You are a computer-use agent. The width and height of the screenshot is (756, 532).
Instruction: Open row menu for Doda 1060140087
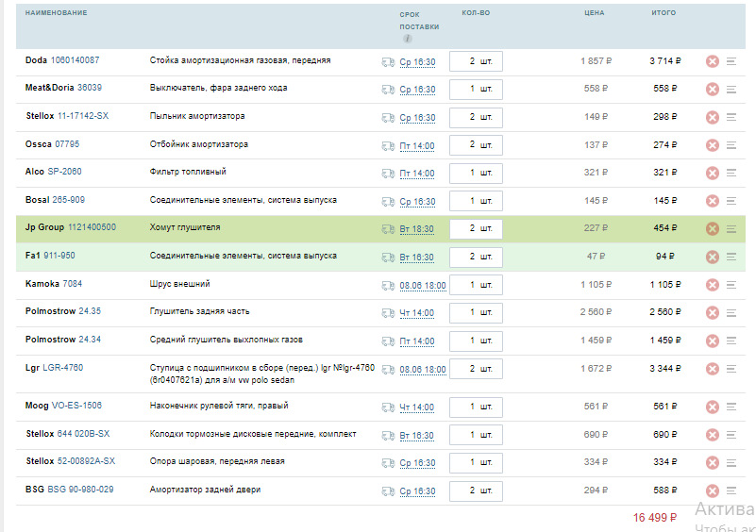point(731,61)
